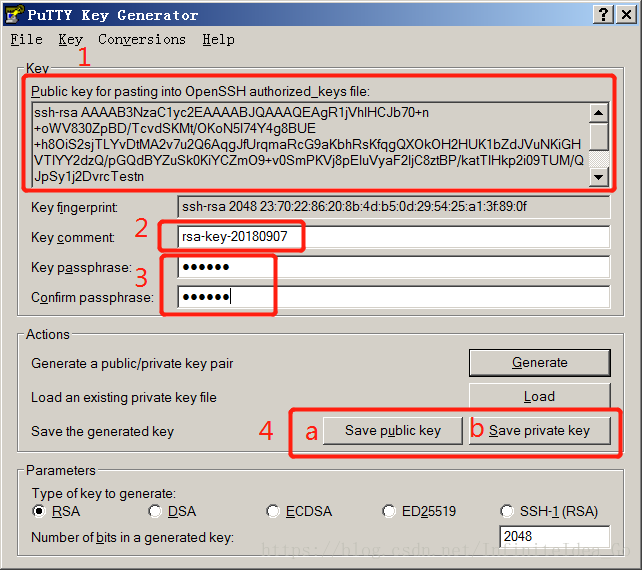This screenshot has height=570, width=642.
Task: Click Save public key button
Action: click(393, 430)
